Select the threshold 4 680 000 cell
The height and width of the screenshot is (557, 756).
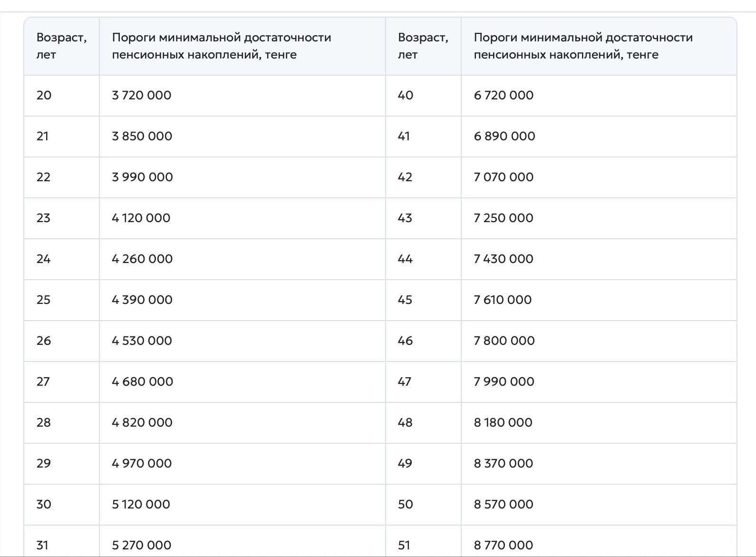click(x=142, y=381)
